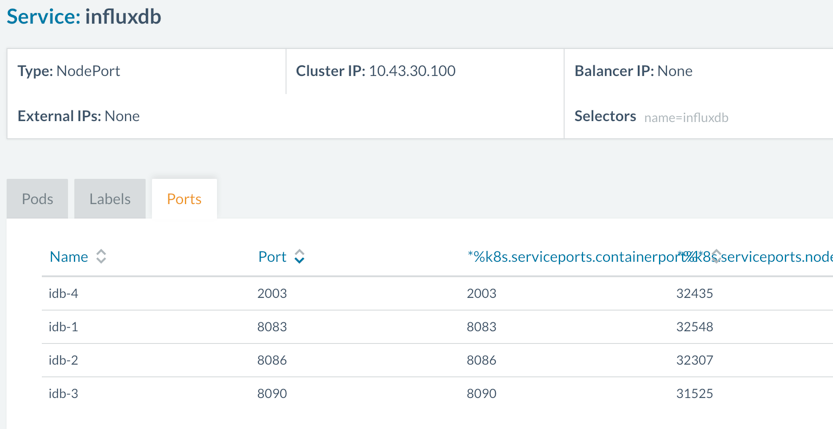The height and width of the screenshot is (429, 833).
Task: Click the Cluster IP value 10.43.30.100
Action: pos(412,71)
